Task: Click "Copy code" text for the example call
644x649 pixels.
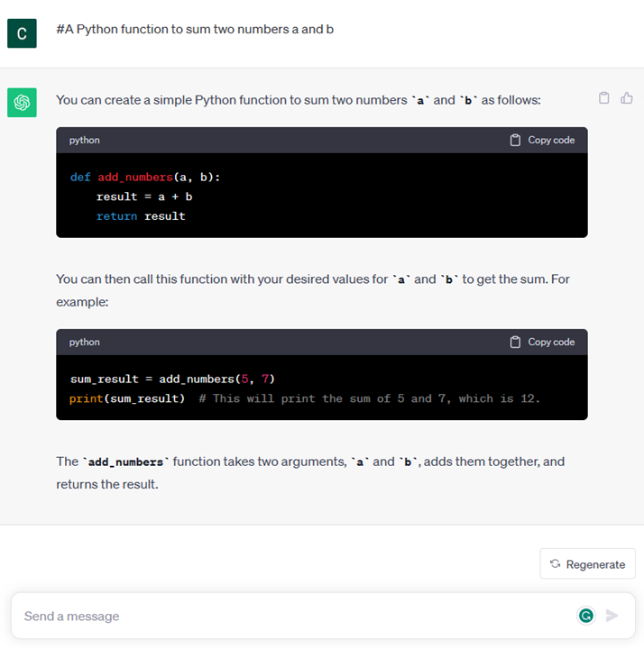Action: (551, 343)
